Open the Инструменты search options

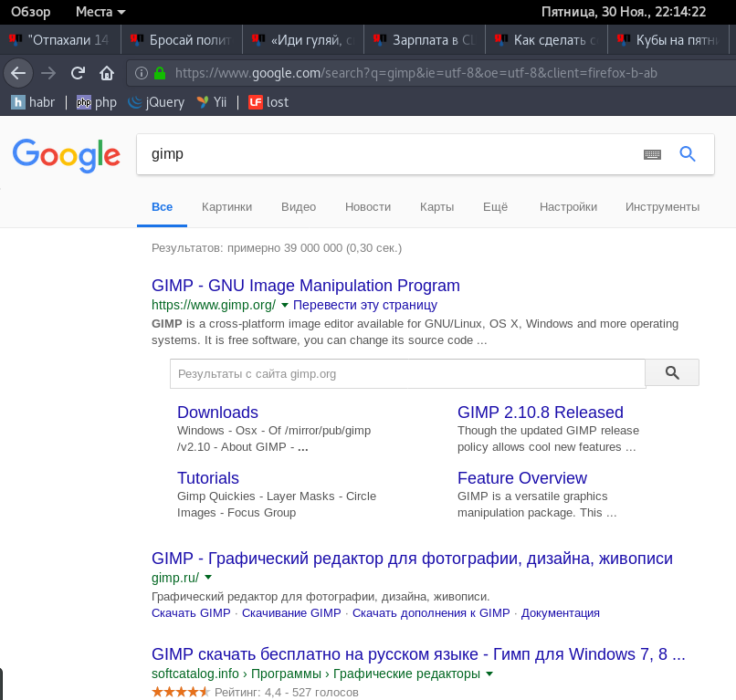(662, 207)
